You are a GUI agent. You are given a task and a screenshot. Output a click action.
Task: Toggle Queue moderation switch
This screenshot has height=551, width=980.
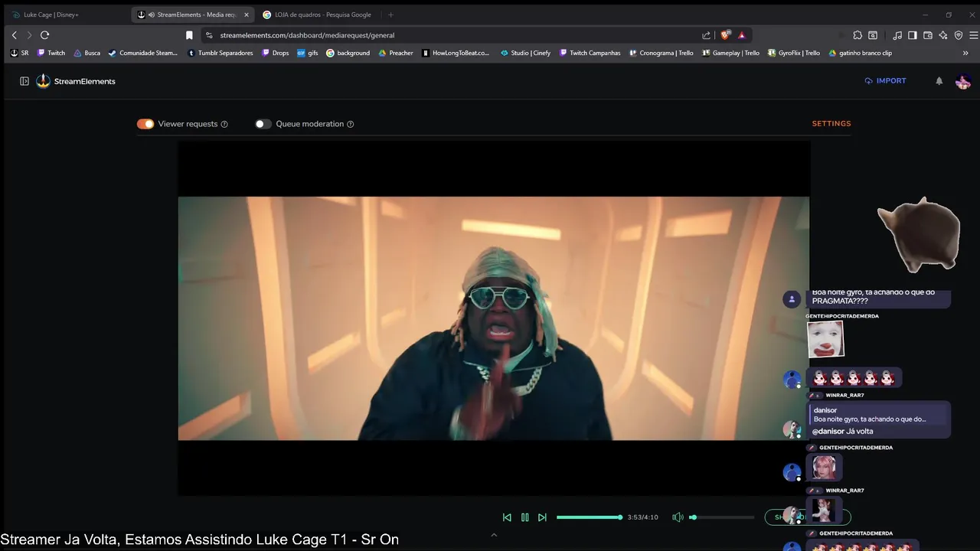click(x=263, y=124)
